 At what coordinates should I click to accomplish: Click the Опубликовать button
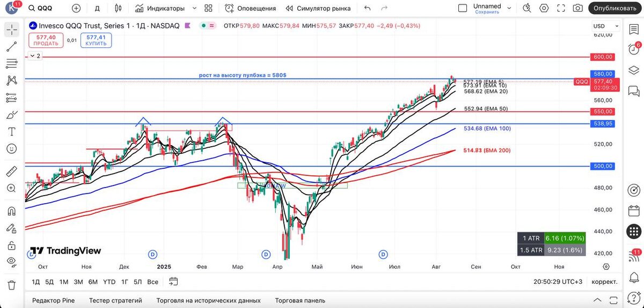click(615, 8)
